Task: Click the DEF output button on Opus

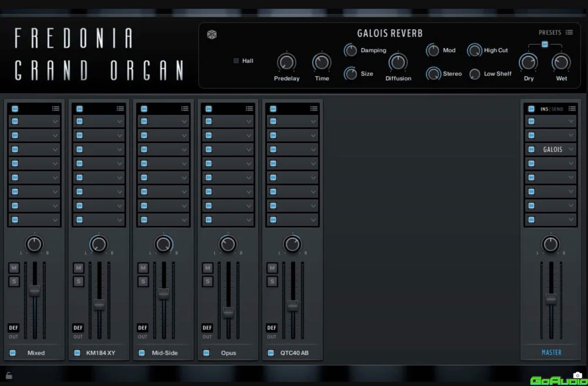Action: pos(207,328)
